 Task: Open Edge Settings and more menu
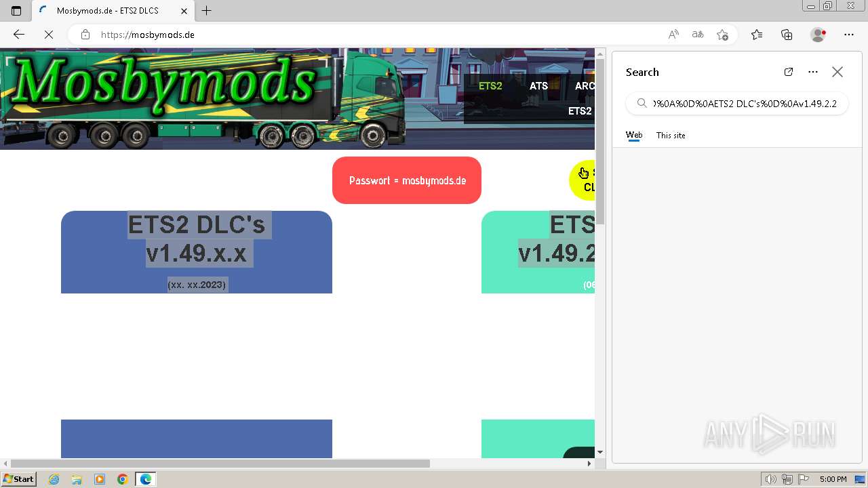[849, 35]
